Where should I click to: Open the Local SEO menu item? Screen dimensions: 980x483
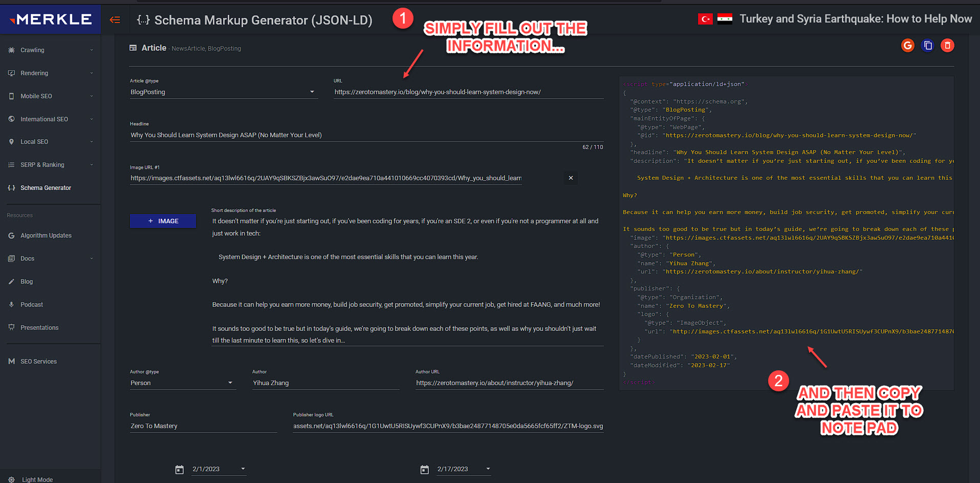[50, 142]
